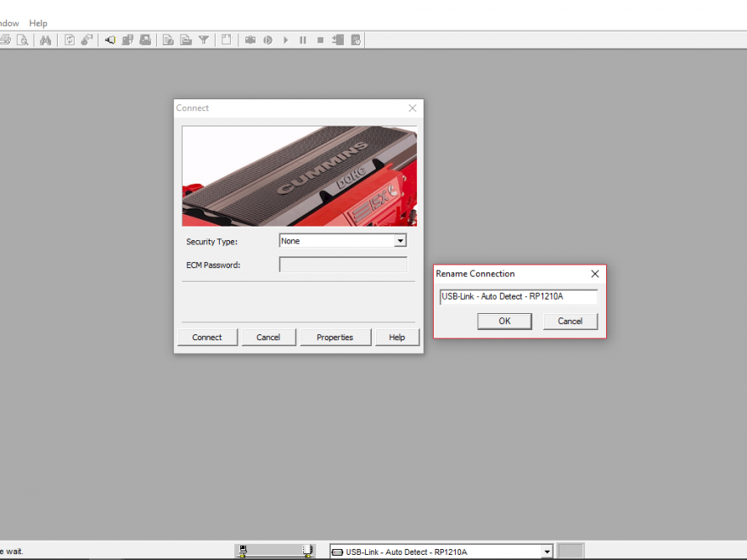
Task: Expand the status bar connection dropdown
Action: click(547, 552)
